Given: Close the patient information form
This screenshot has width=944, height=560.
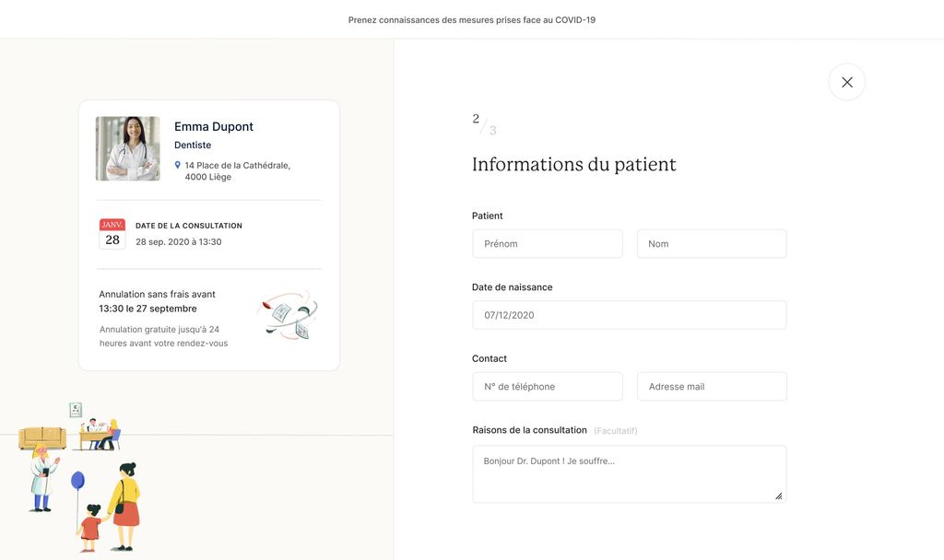Looking at the screenshot, I should [x=846, y=82].
